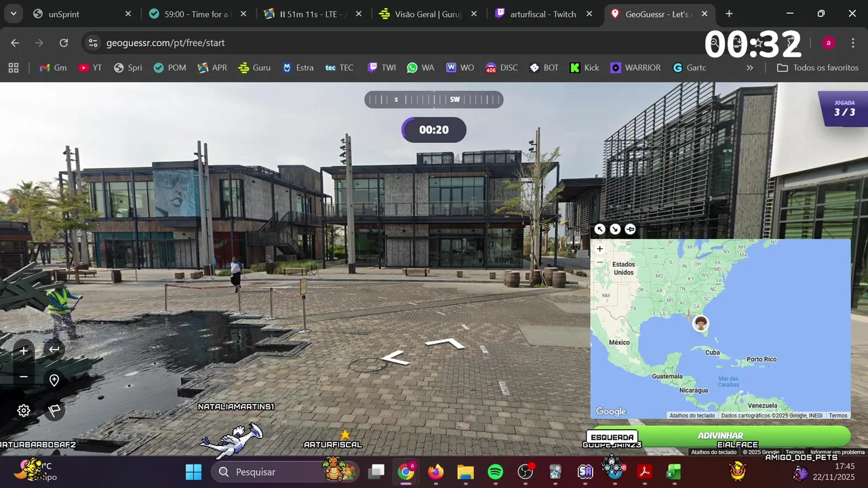The height and width of the screenshot is (488, 868).
Task: Open Chrome three-dot menu
Action: (x=852, y=43)
